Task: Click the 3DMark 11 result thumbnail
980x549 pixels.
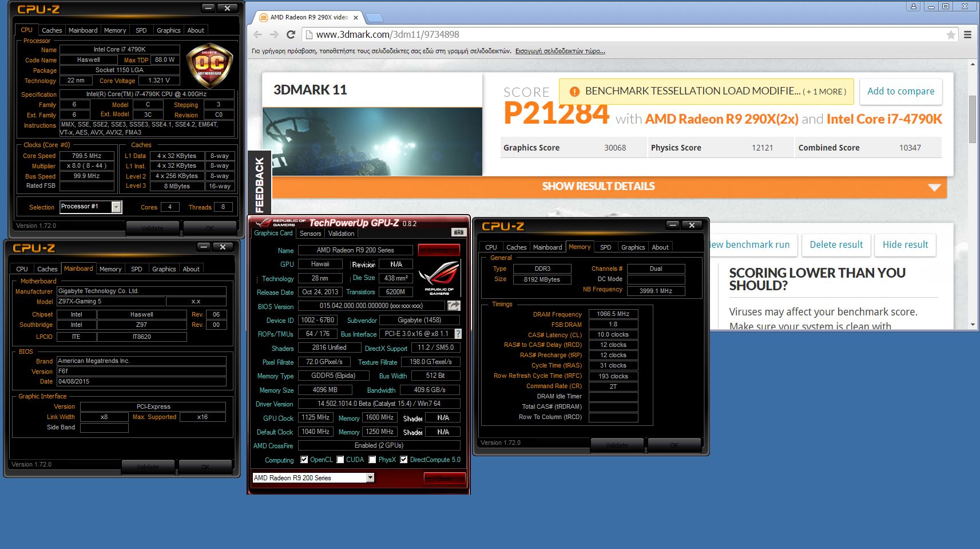Action: 372,141
